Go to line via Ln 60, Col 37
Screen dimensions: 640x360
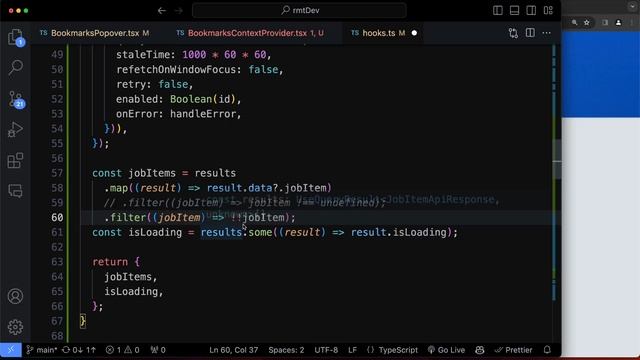[233, 350]
